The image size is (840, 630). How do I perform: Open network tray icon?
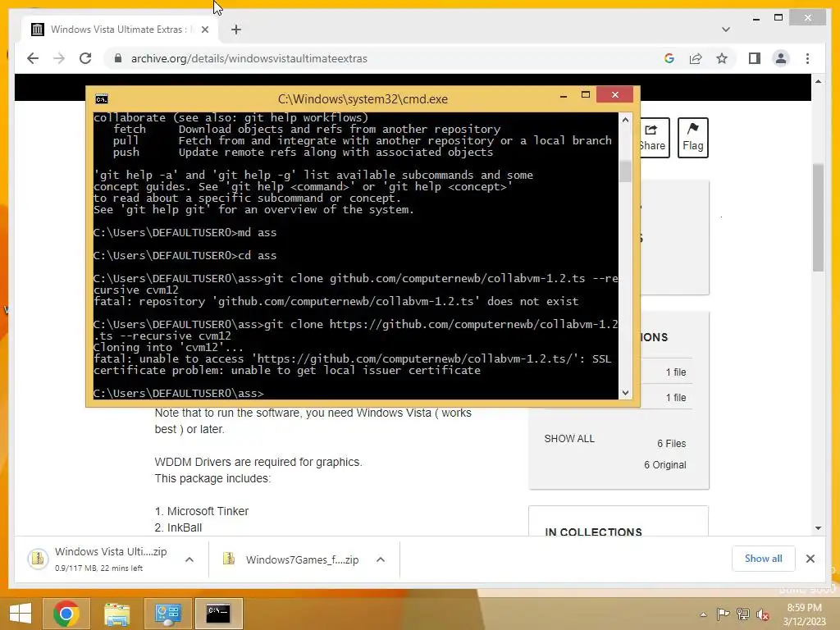(x=743, y=614)
